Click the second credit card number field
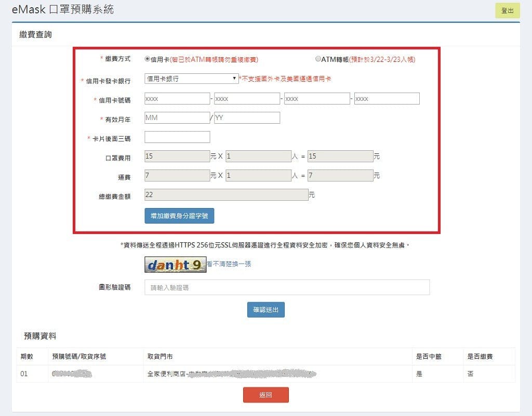The image size is (532, 416). pyautogui.click(x=247, y=99)
